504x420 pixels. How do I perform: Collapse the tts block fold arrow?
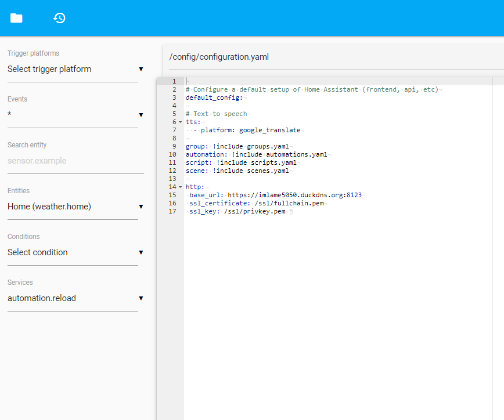181,122
